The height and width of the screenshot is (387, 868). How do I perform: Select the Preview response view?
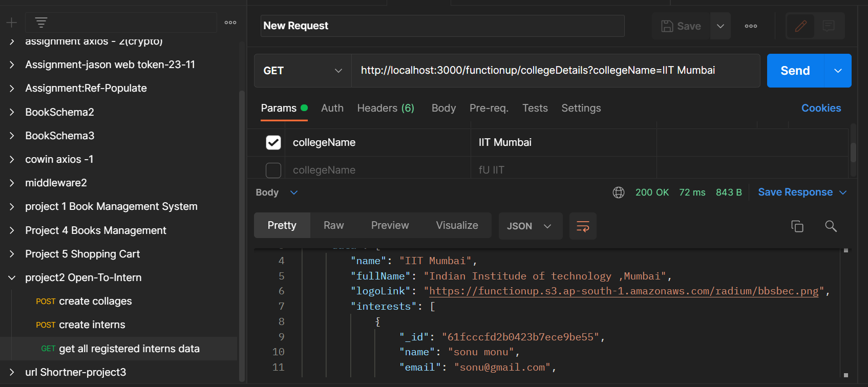(390, 226)
